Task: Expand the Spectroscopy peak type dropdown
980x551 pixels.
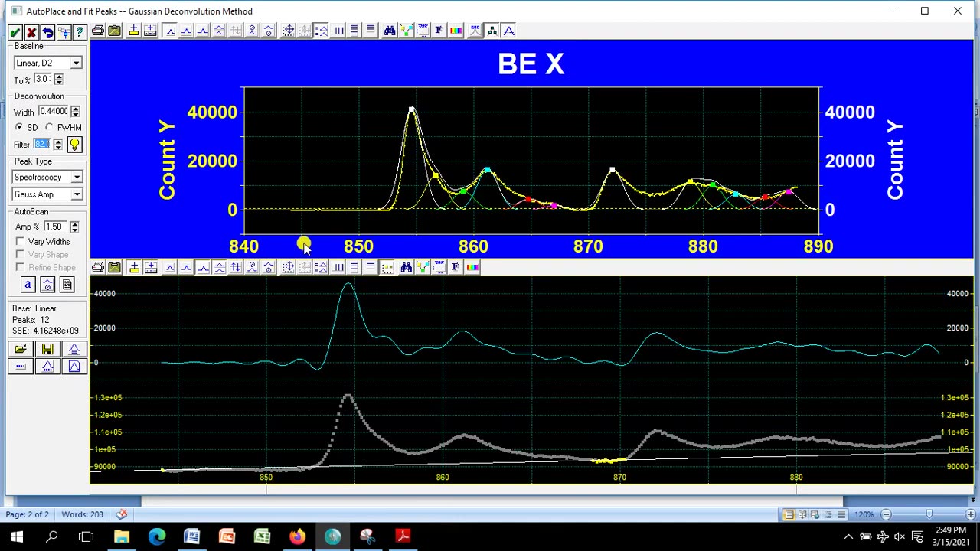Action: 77,178
